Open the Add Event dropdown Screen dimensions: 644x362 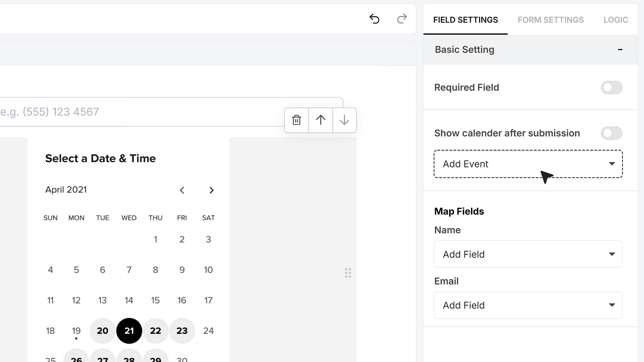tap(528, 164)
